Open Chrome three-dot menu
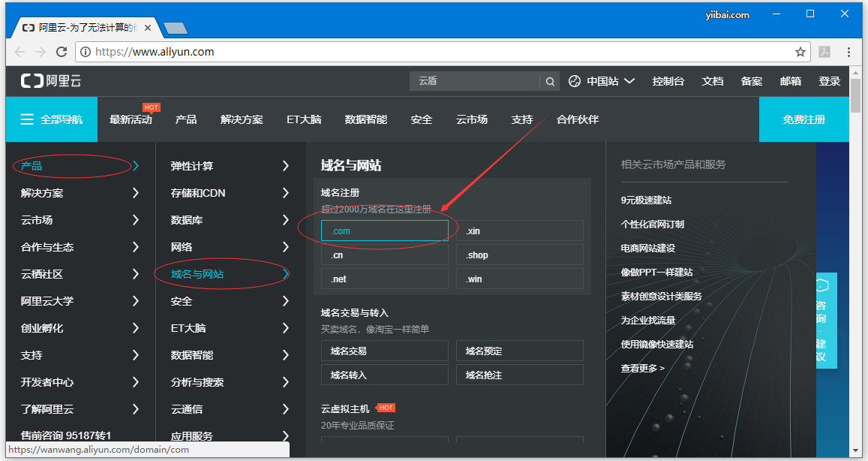This screenshot has height=461, width=868. click(848, 52)
